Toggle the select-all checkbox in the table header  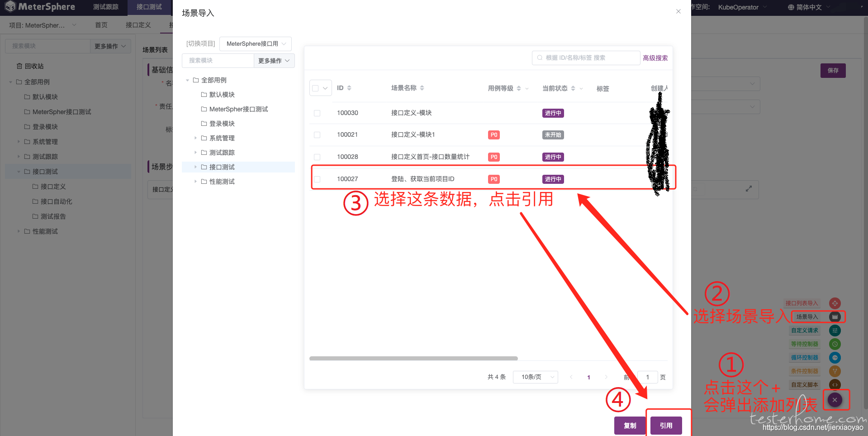(315, 88)
